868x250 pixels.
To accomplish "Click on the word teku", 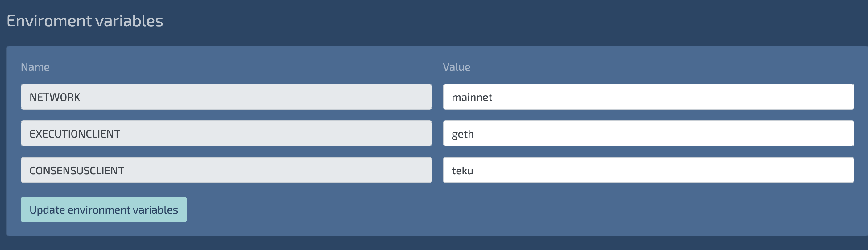I will [462, 171].
